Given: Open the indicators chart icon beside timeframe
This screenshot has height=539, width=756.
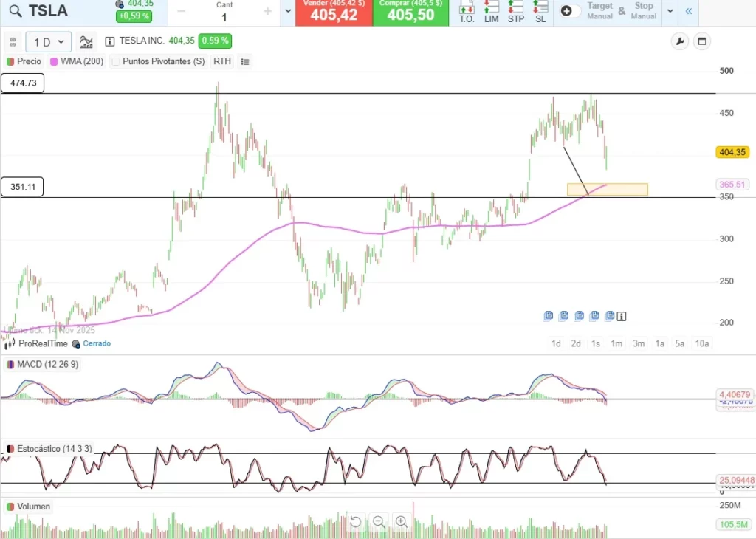Looking at the screenshot, I should pos(87,42).
